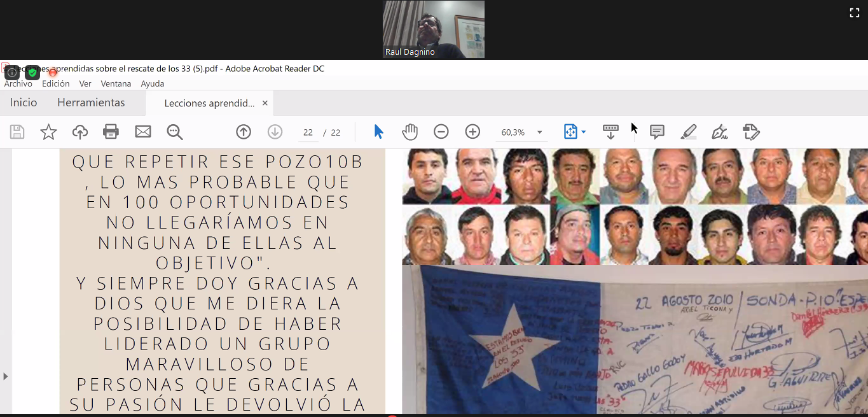The height and width of the screenshot is (417, 868).
Task: Add bookmark with the star icon
Action: [x=48, y=132]
